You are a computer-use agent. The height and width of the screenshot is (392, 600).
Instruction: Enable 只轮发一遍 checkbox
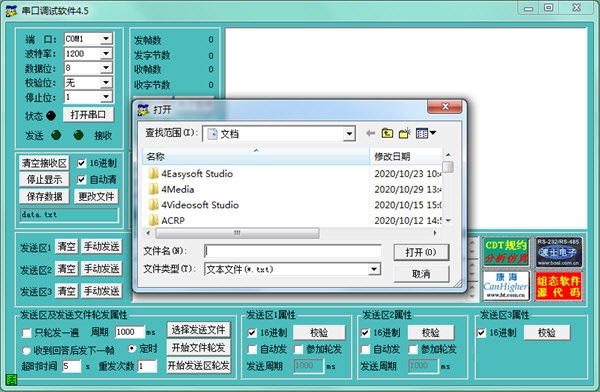(26, 333)
